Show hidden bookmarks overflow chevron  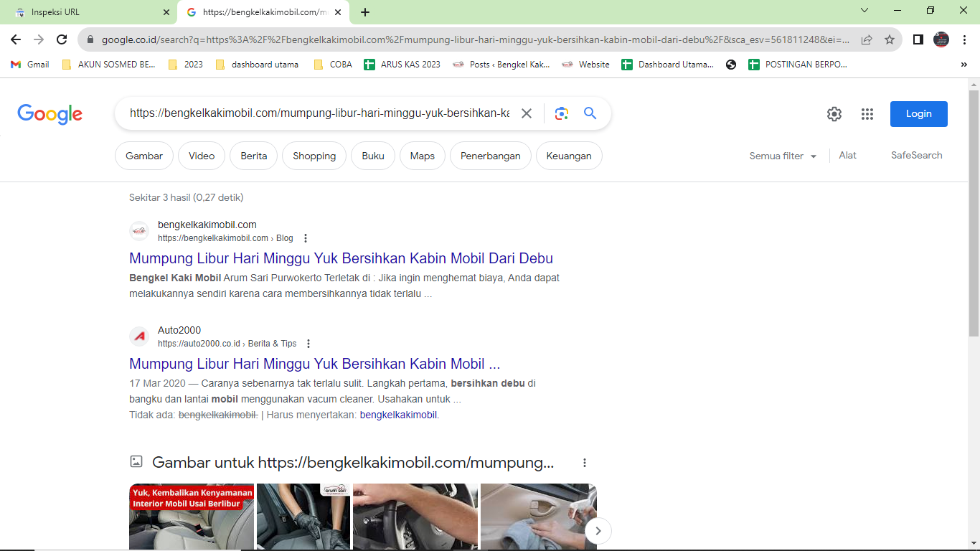963,65
